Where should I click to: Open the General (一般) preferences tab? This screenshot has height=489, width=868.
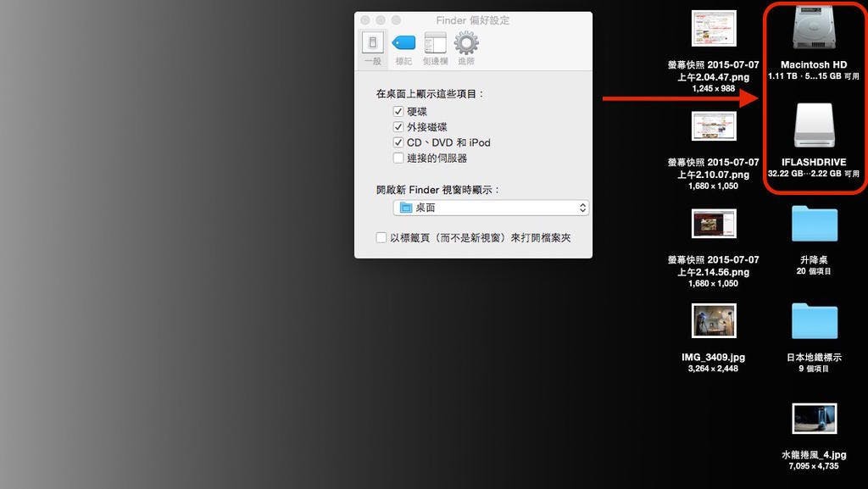tap(373, 48)
